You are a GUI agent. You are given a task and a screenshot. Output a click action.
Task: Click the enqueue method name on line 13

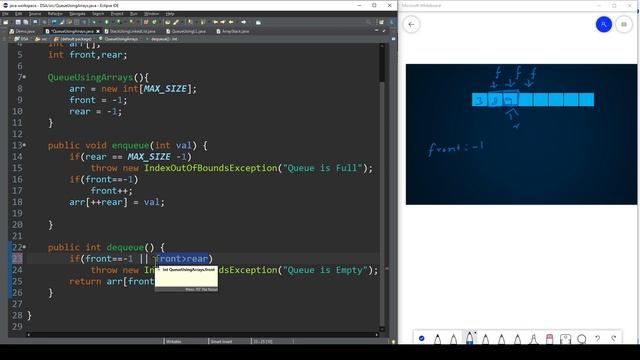click(131, 145)
